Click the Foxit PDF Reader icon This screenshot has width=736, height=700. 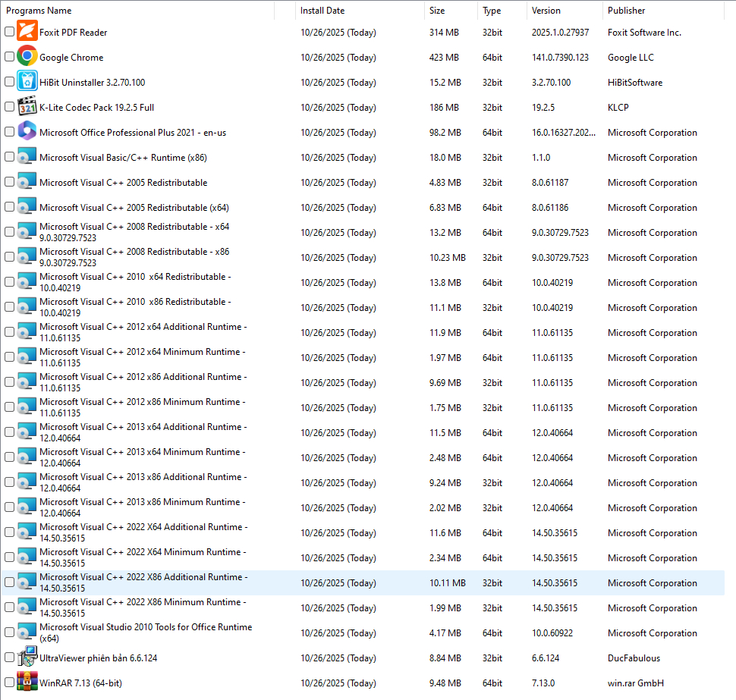coord(27,30)
